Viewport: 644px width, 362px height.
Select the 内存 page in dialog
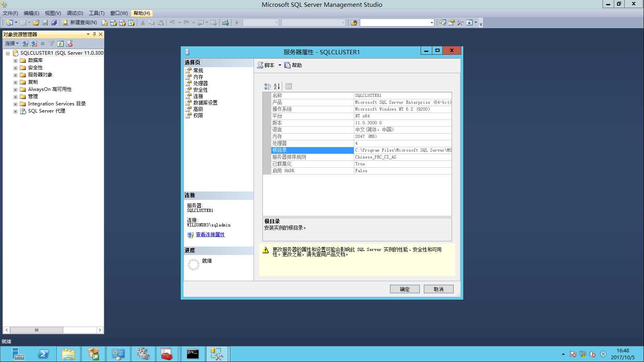198,77
